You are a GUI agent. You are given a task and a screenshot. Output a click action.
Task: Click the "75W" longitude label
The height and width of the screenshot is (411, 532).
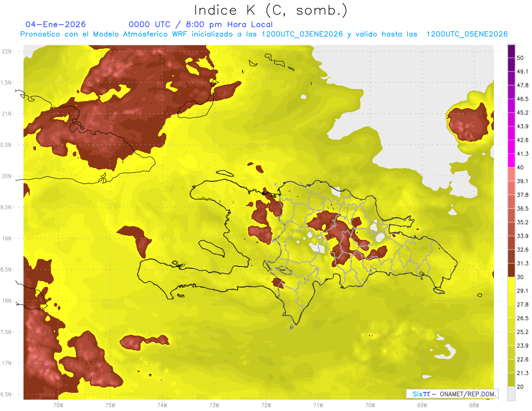click(x=110, y=405)
